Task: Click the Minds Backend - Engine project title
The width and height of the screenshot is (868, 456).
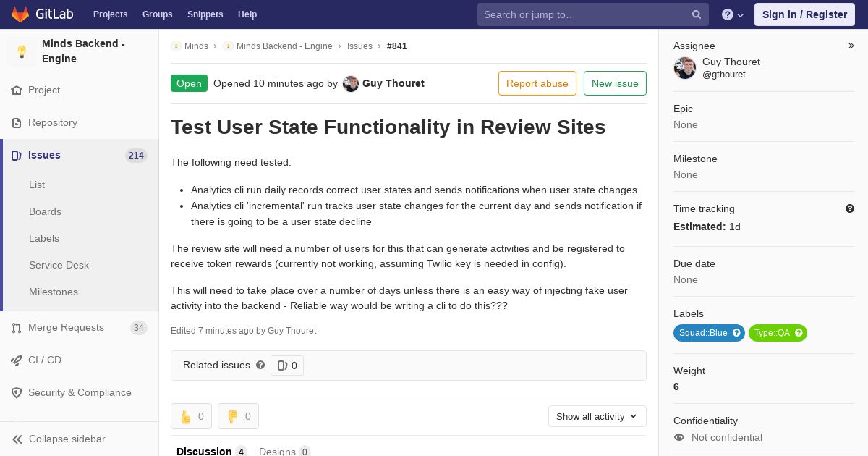Action: (83, 51)
